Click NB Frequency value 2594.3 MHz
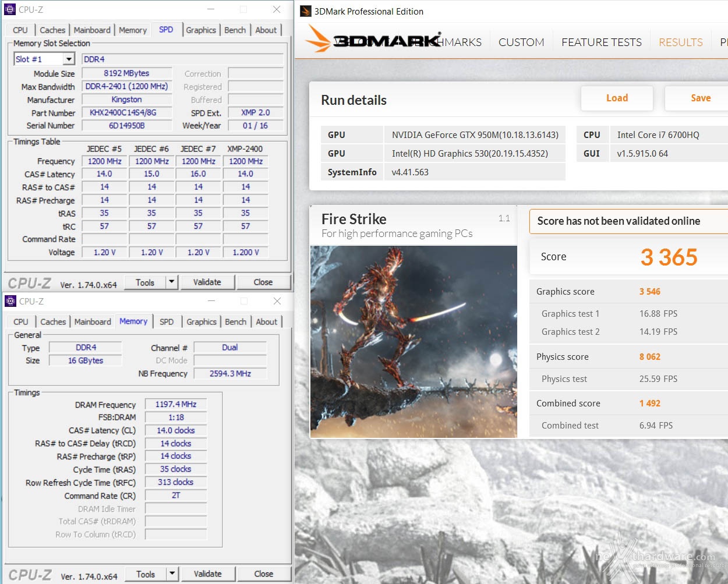 point(230,373)
